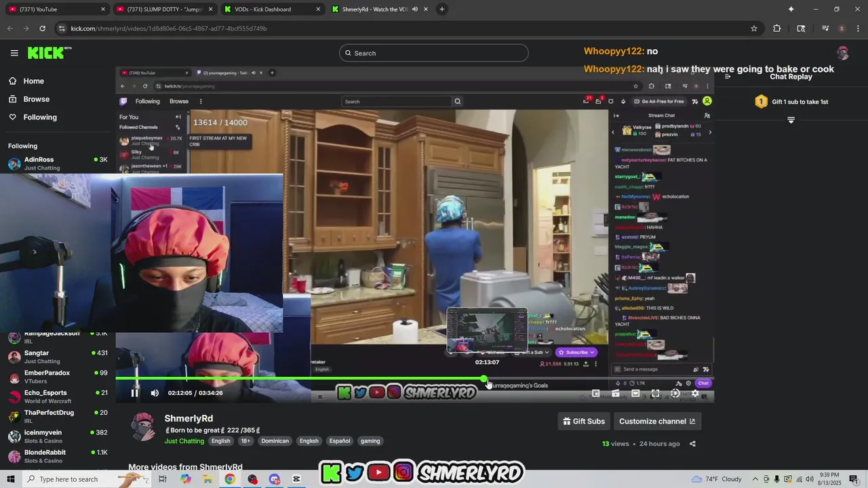Screen dimensions: 868x488
Task: Open weather widget showing 74°F Cloudy
Action: (716, 479)
